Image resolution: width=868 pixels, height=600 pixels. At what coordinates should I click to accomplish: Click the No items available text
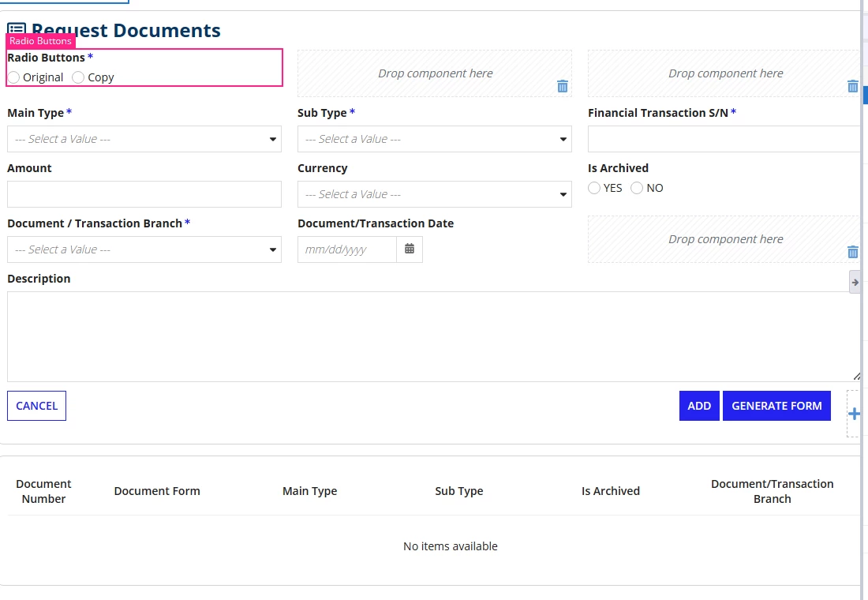450,546
